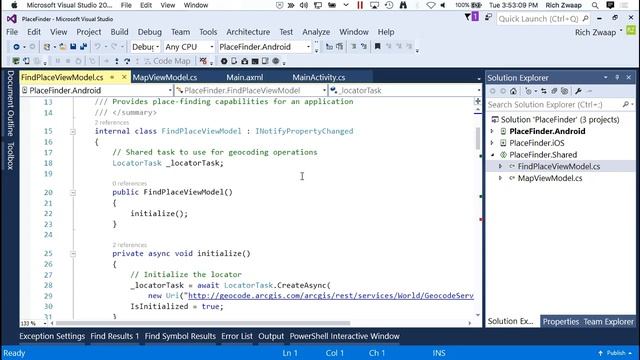Click Solution Explorer Home icon
Viewport: 640px width, 360px height.
click(513, 91)
